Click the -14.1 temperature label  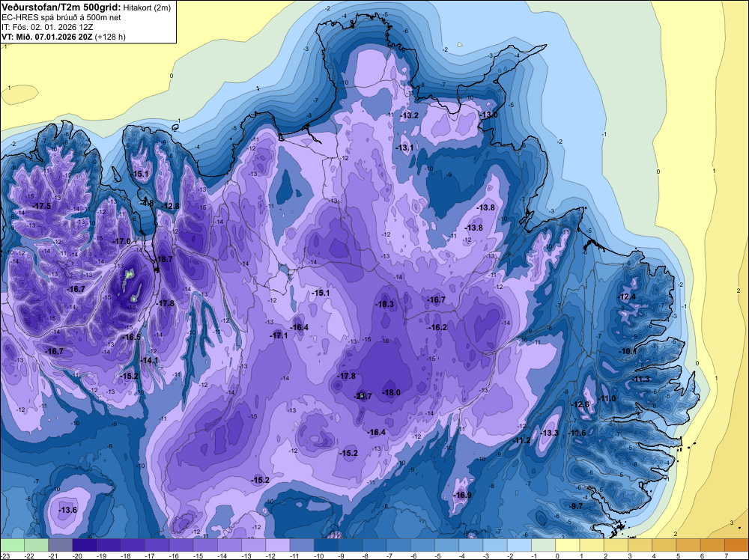pos(150,360)
